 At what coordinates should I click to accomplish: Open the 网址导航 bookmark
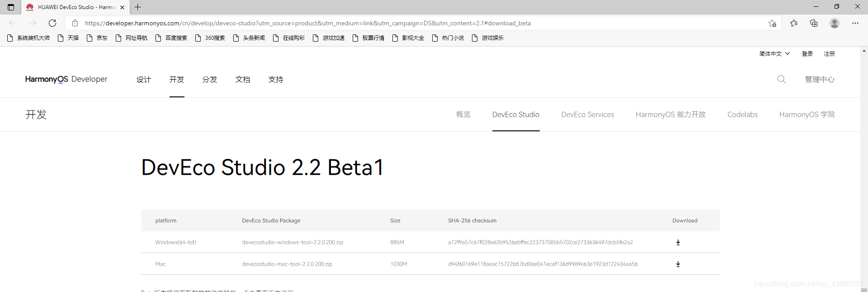(x=132, y=38)
